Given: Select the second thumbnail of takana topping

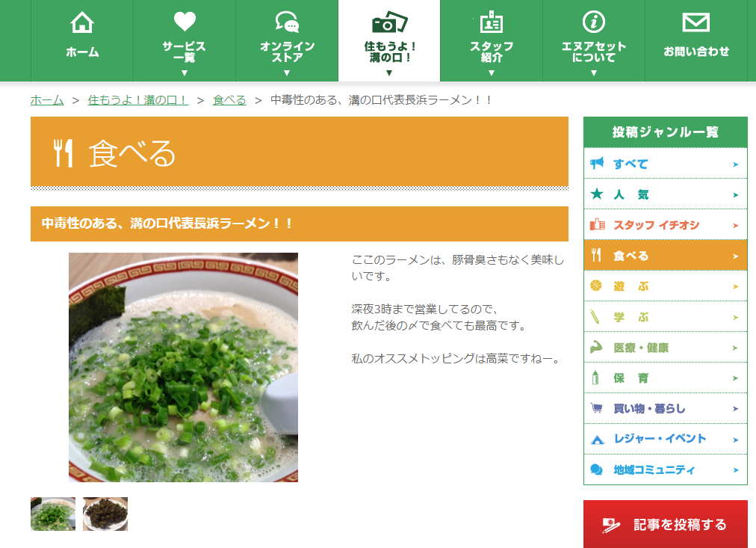Looking at the screenshot, I should click(105, 514).
